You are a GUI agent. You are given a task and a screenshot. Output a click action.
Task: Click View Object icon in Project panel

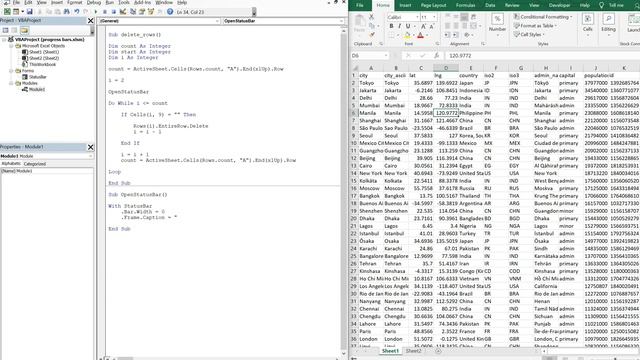click(14, 30)
